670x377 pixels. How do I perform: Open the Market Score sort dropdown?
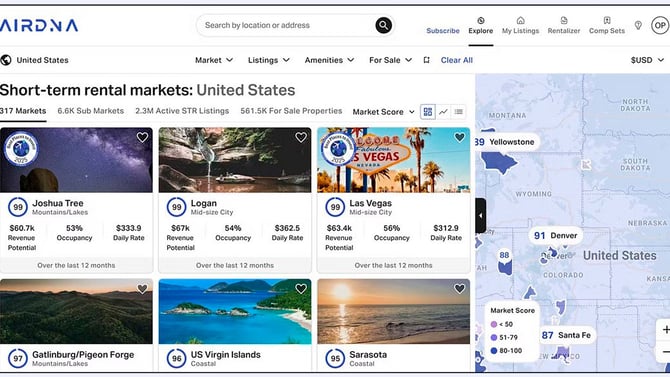383,112
